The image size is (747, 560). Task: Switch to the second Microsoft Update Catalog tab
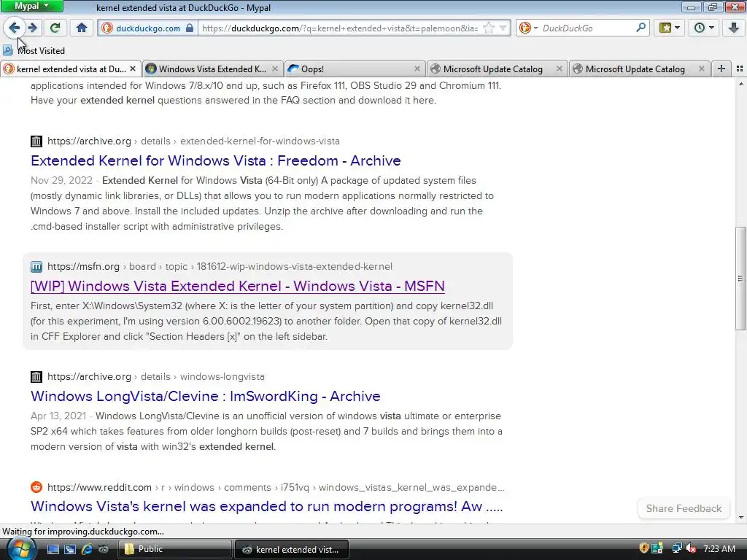[x=639, y=69]
